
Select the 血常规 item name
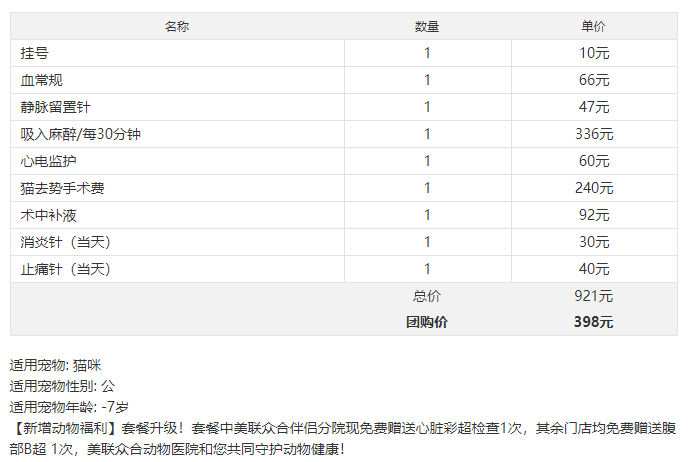(41, 80)
